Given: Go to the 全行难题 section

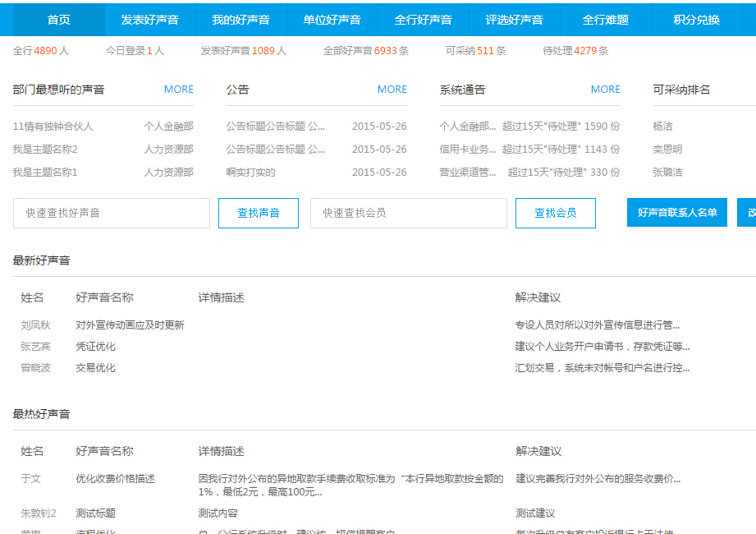Looking at the screenshot, I should click(x=604, y=19).
